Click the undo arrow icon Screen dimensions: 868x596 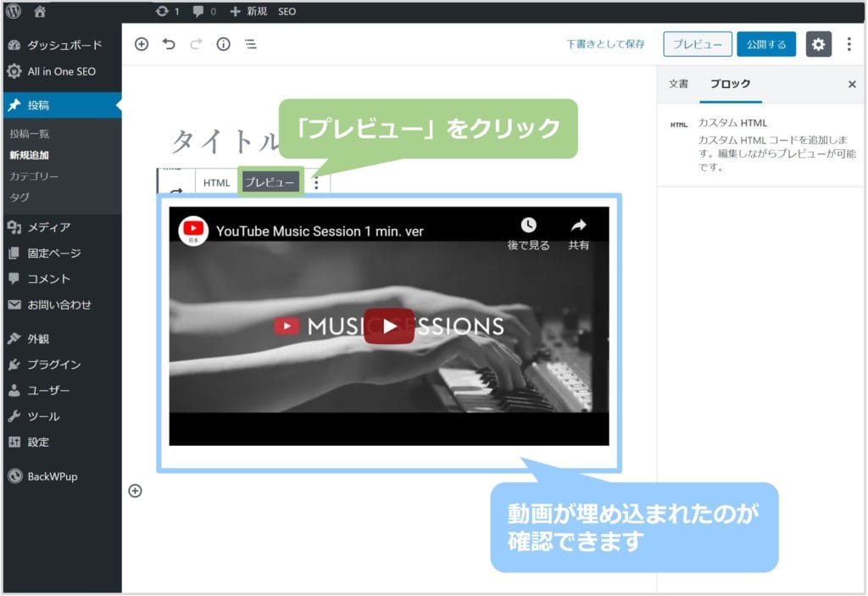click(169, 45)
